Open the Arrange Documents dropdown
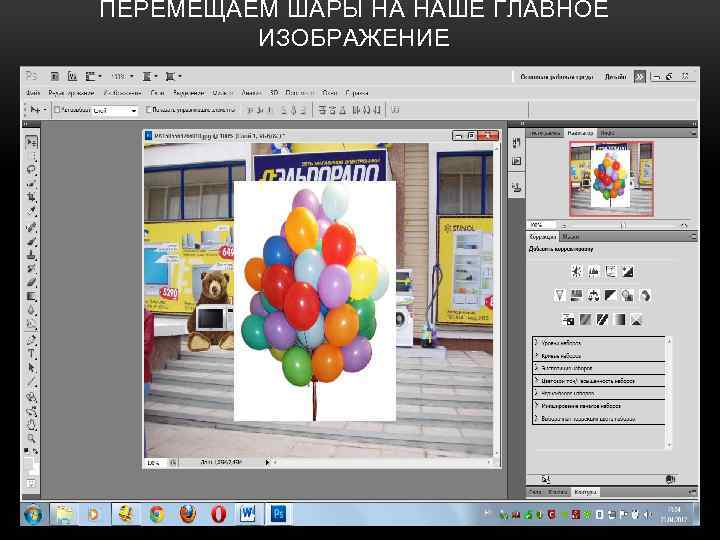Screen dimensions: 720x540 coord(150,76)
